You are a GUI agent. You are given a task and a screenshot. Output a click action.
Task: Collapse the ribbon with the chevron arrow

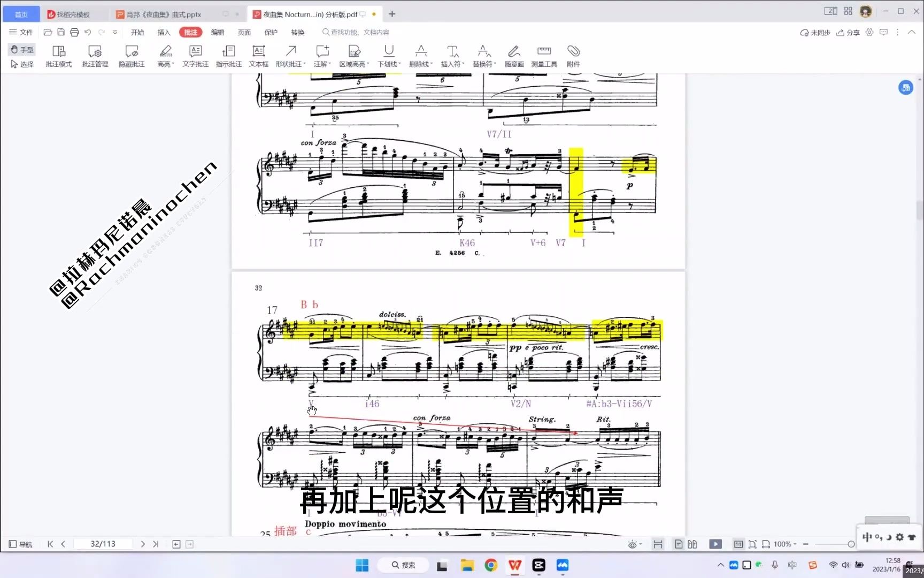click(912, 32)
